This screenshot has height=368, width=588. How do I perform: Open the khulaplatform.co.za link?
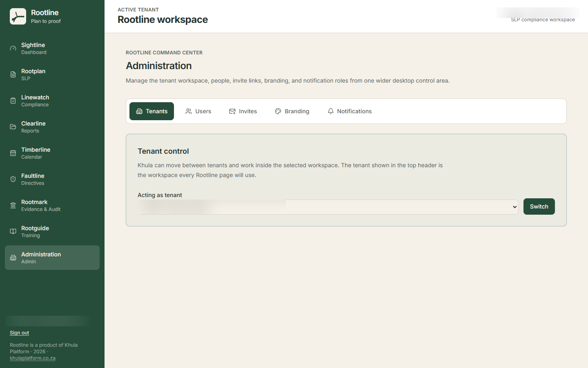[x=33, y=358]
